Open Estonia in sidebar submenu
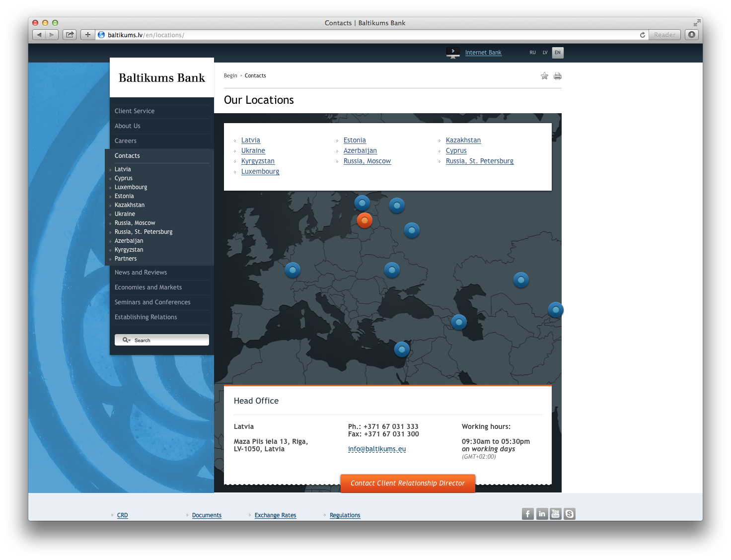Viewport: 731px width, 560px height. point(124,196)
